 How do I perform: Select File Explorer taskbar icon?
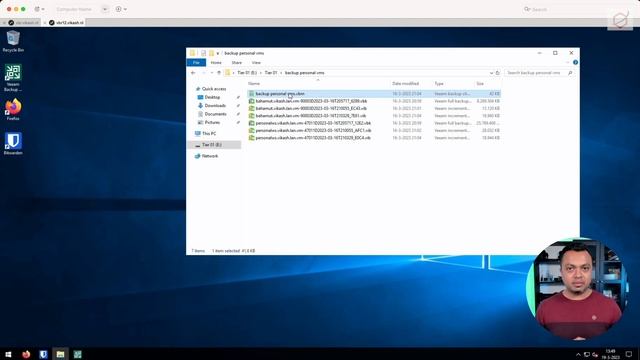click(60, 354)
